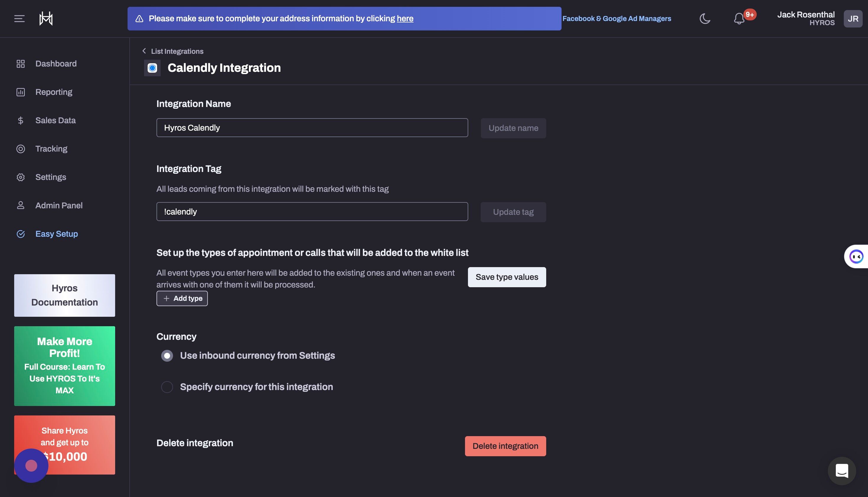
Task: Open JR user avatar menu
Action: tap(853, 18)
